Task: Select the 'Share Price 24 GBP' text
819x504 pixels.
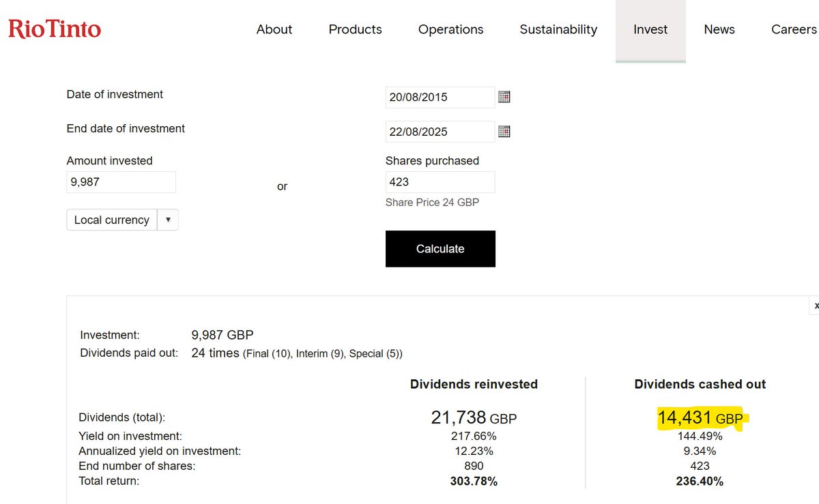Action: click(432, 203)
